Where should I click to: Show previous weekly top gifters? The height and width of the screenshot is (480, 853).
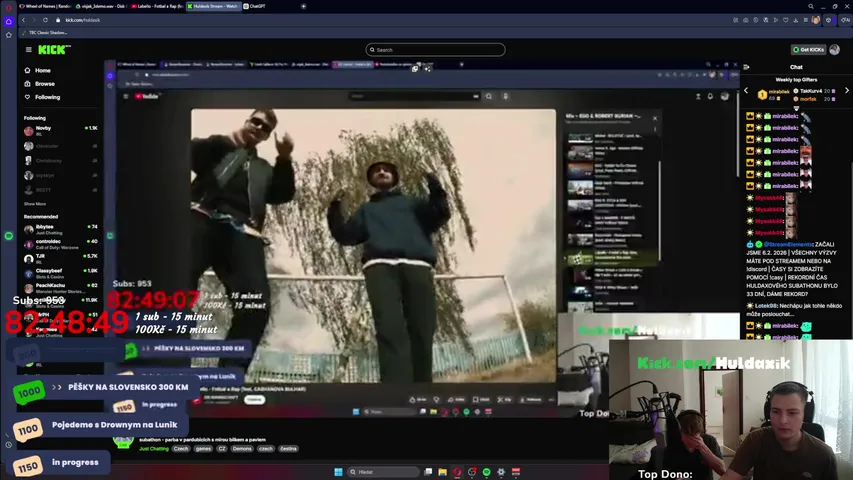tap(746, 91)
